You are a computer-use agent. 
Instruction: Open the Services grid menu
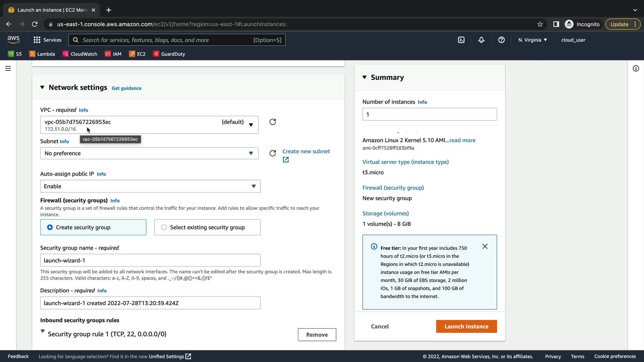point(47,40)
